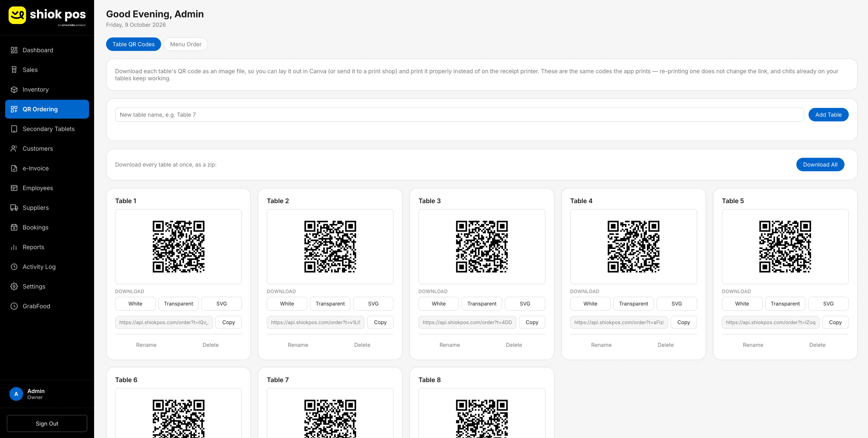The image size is (868, 438).
Task: Click the new table name input field
Action: pos(459,115)
